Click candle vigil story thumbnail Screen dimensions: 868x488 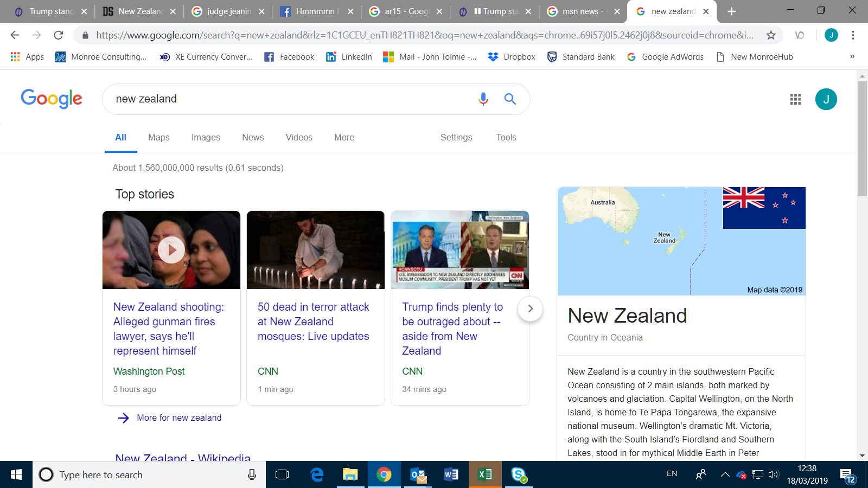(x=316, y=250)
